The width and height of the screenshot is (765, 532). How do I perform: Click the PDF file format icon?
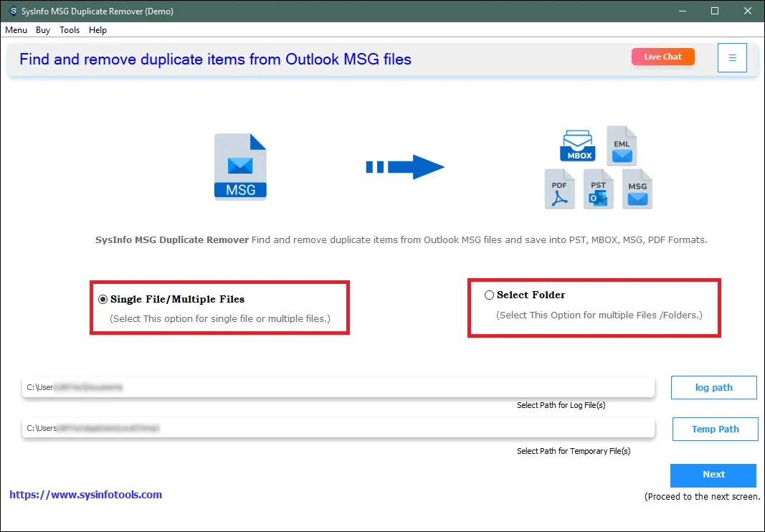pyautogui.click(x=559, y=189)
